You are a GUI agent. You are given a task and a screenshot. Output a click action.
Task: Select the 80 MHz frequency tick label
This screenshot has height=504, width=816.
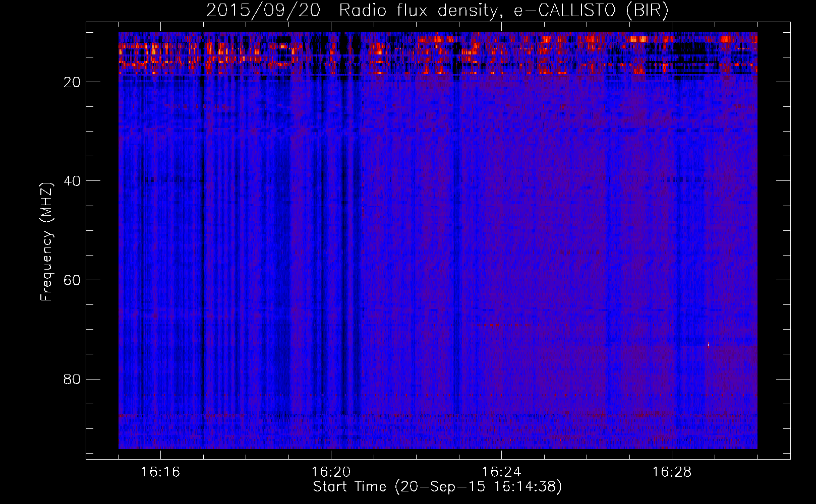click(x=72, y=379)
